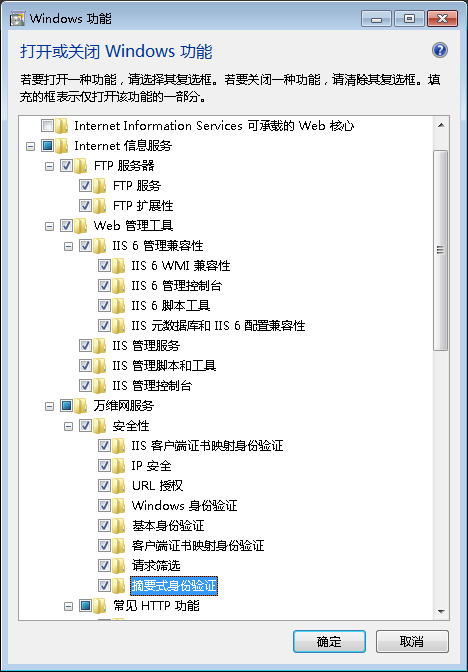468x672 pixels.
Task: Collapse the Internet 信息服务 tree node
Action: [30, 146]
